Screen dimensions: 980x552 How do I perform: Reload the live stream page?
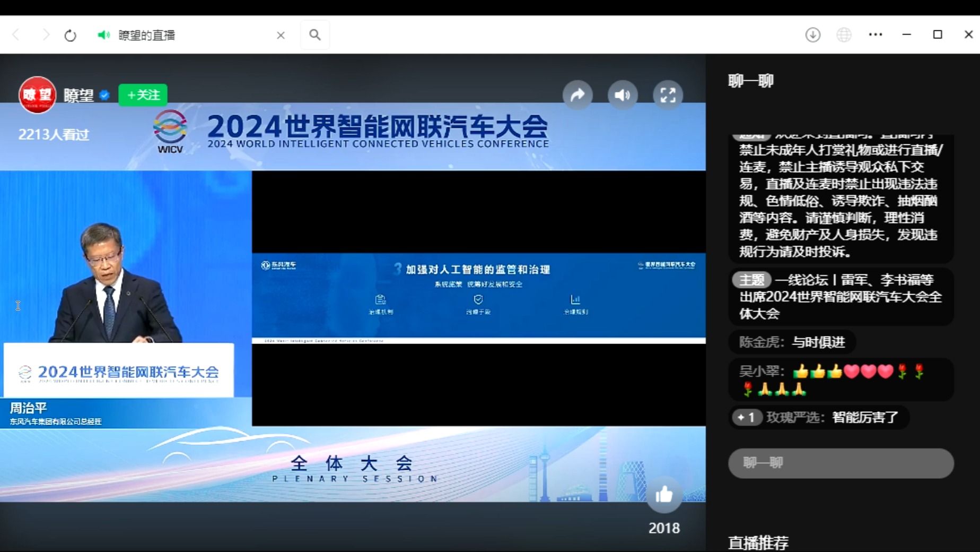tap(71, 36)
